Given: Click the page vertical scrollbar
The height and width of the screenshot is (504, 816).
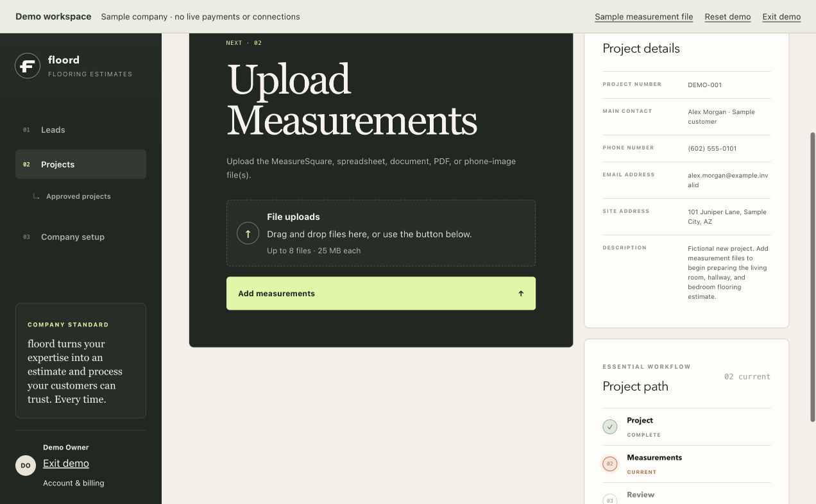Looking at the screenshot, I should click(x=813, y=277).
